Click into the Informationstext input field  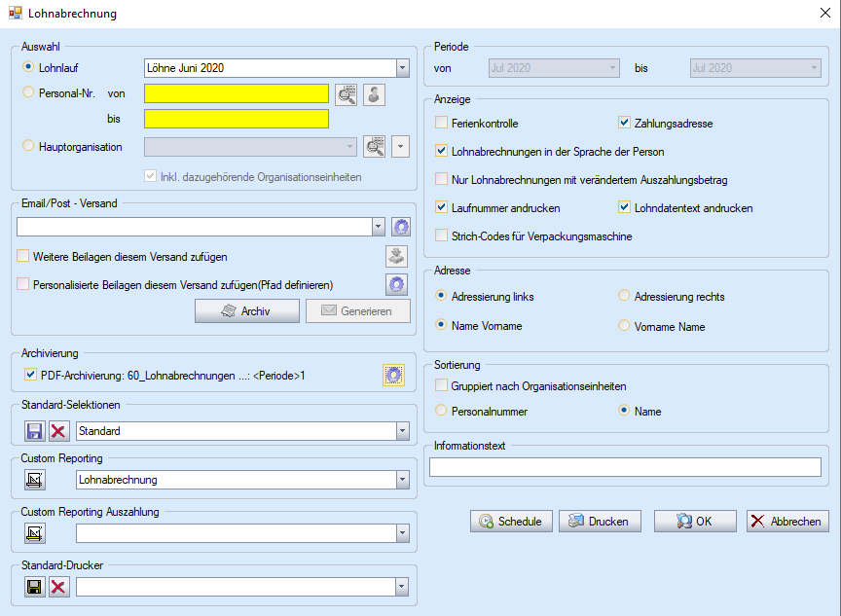tap(625, 467)
